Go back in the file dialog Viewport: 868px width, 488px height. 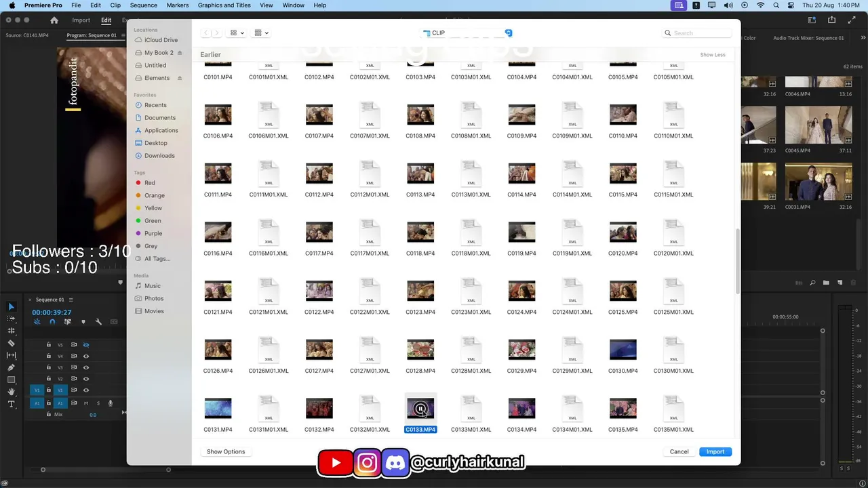[206, 33]
